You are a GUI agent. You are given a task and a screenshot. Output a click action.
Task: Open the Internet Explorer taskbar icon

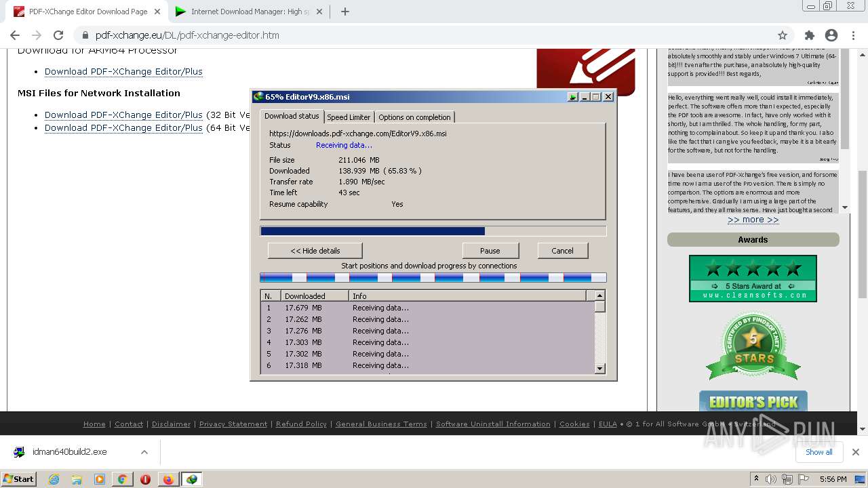tap(54, 479)
